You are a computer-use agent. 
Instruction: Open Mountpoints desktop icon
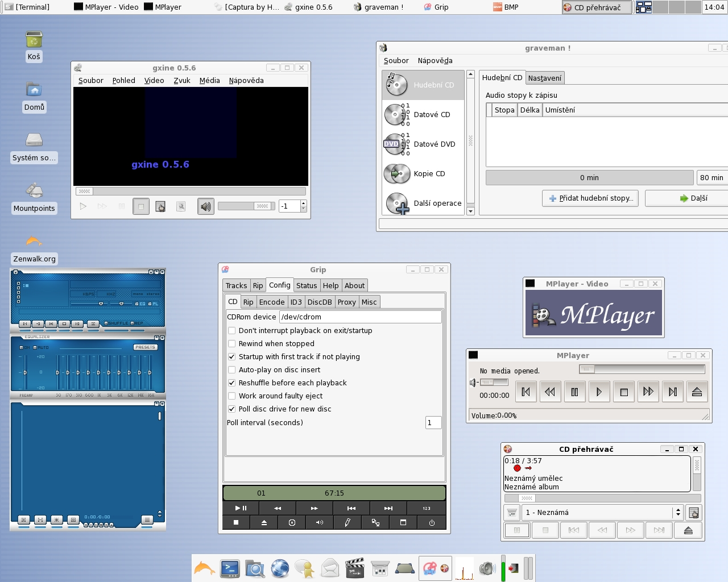pyautogui.click(x=34, y=198)
